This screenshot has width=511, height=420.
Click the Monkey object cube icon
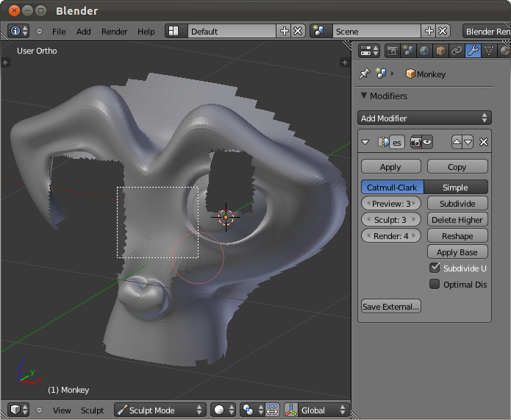[410, 74]
